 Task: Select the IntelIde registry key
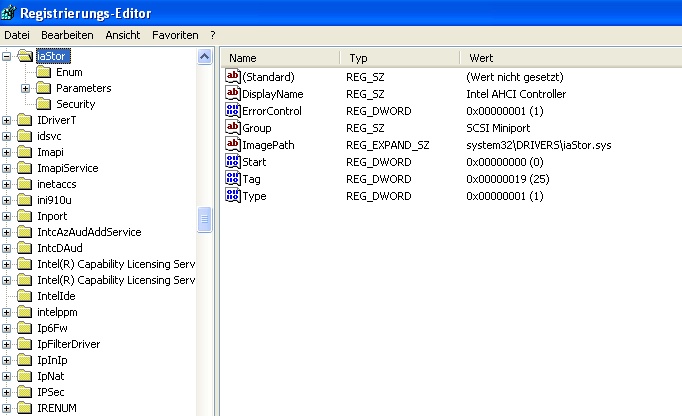point(56,296)
